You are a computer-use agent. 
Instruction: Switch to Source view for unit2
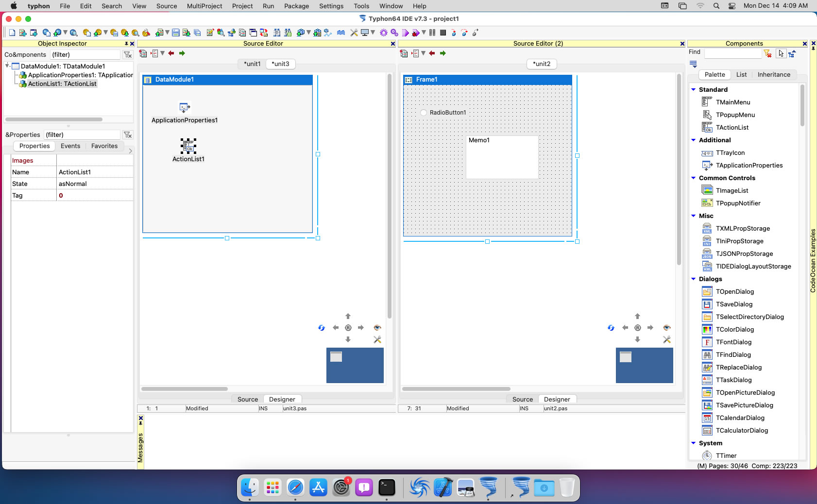[x=523, y=399]
